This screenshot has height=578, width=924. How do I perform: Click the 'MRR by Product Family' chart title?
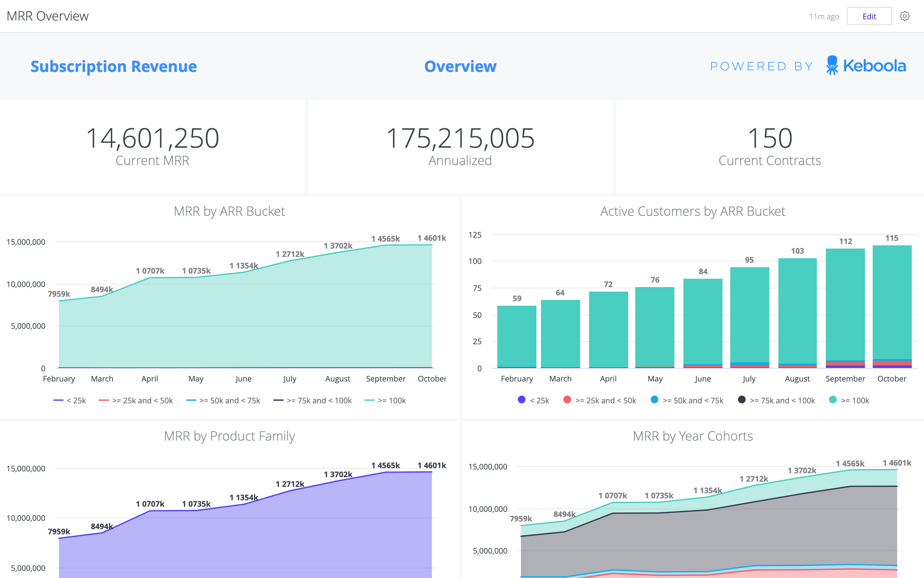pyautogui.click(x=229, y=436)
